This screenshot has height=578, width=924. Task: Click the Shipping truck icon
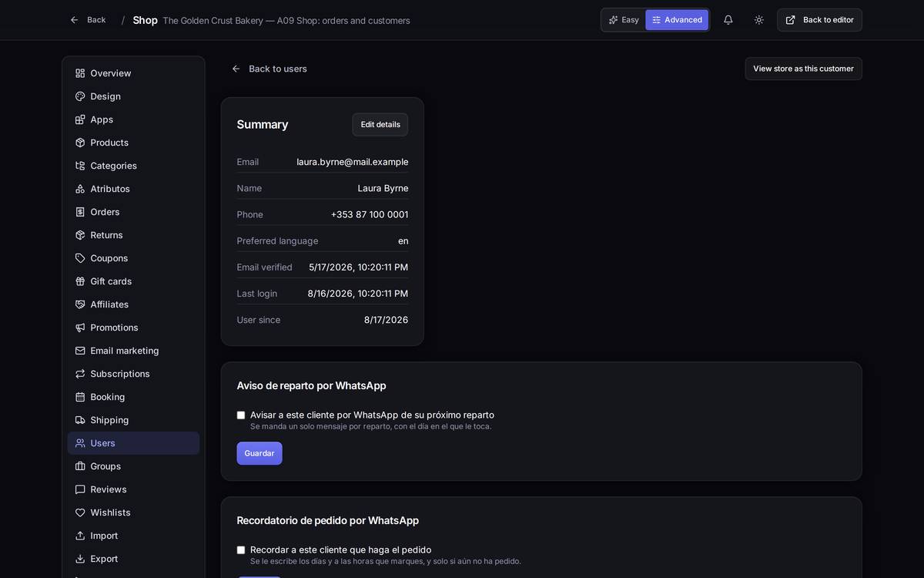[80, 420]
